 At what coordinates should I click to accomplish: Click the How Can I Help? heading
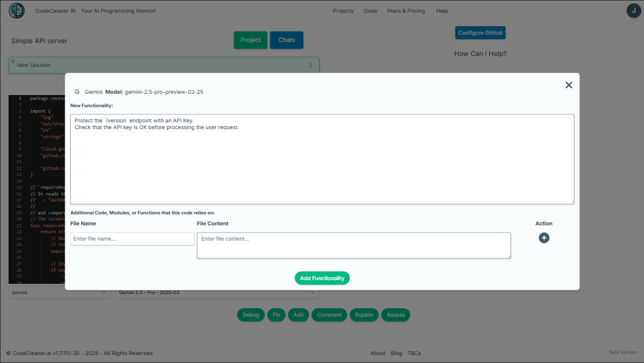click(x=480, y=54)
